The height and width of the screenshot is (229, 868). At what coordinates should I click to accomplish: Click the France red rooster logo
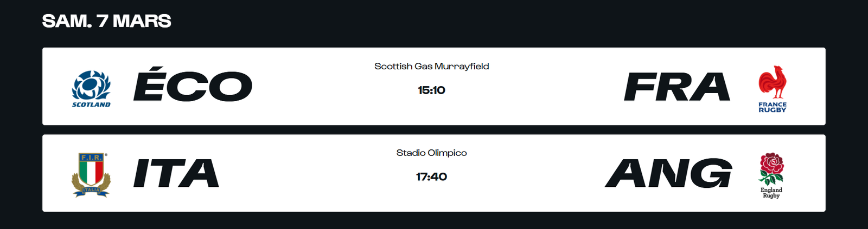[772, 82]
